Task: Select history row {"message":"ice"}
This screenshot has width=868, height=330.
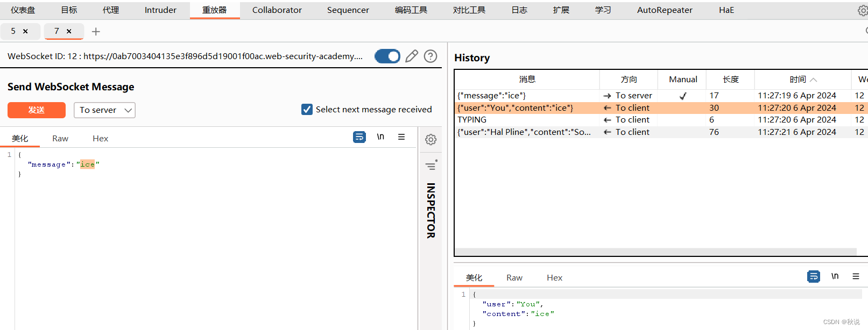Action: pyautogui.click(x=661, y=96)
